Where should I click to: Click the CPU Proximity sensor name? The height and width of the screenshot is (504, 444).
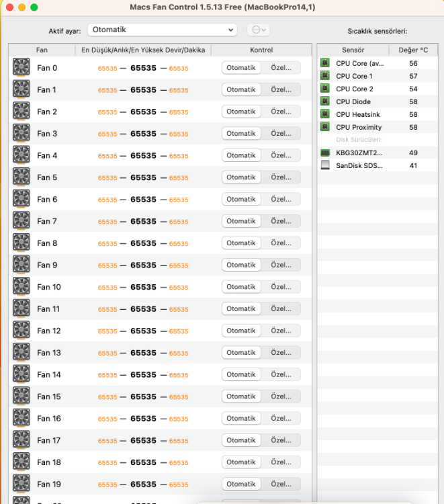click(x=359, y=127)
